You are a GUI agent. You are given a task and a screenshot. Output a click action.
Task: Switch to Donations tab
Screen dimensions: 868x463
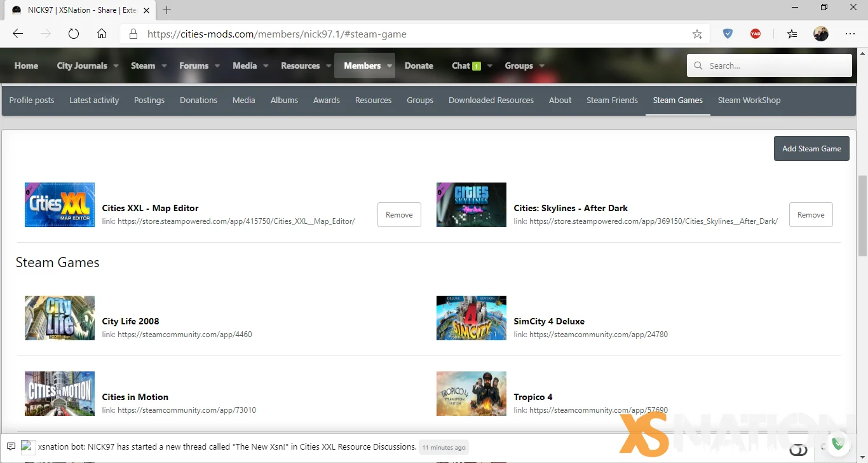(x=198, y=100)
